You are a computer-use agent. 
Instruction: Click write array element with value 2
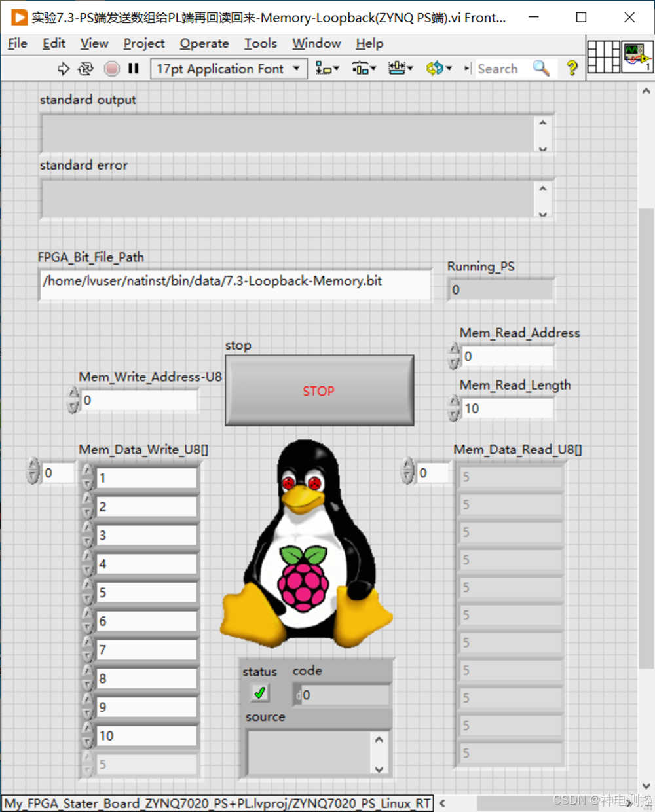click(147, 507)
